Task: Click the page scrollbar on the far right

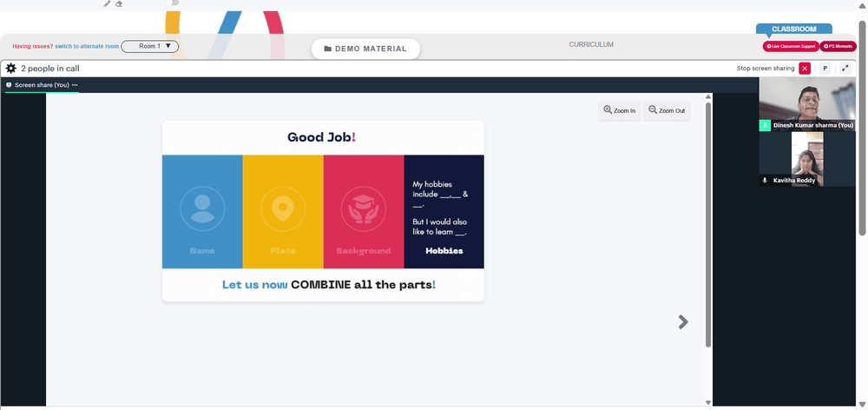Action: point(862,128)
